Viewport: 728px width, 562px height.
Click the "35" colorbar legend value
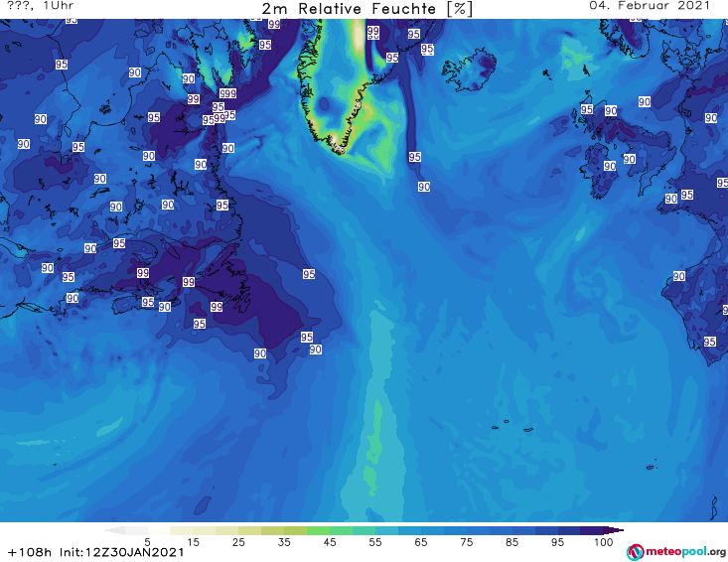pos(284,541)
